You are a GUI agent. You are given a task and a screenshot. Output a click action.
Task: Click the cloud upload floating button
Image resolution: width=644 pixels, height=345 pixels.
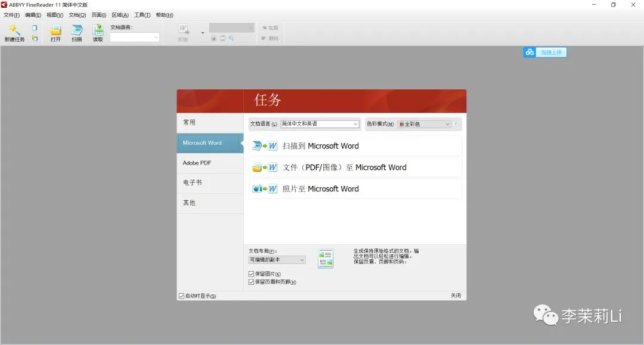544,52
